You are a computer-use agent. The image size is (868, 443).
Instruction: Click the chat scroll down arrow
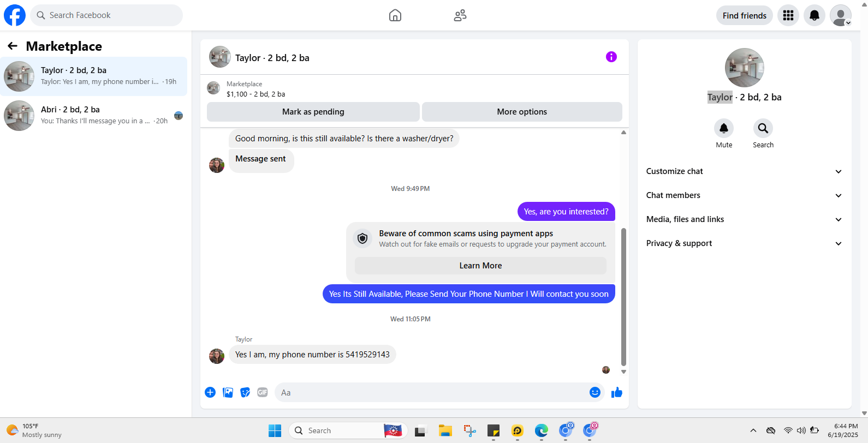(623, 372)
